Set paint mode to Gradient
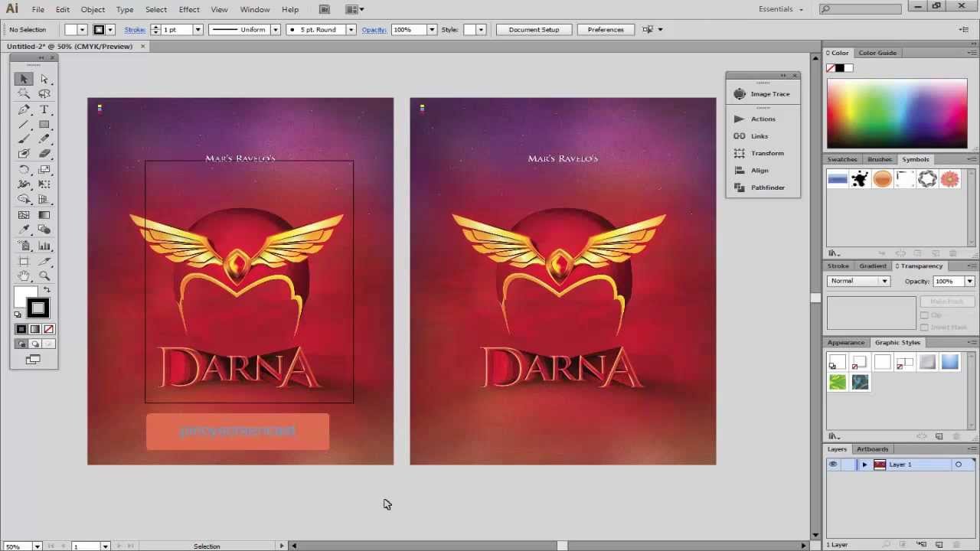The height and width of the screenshot is (551, 980). (35, 329)
